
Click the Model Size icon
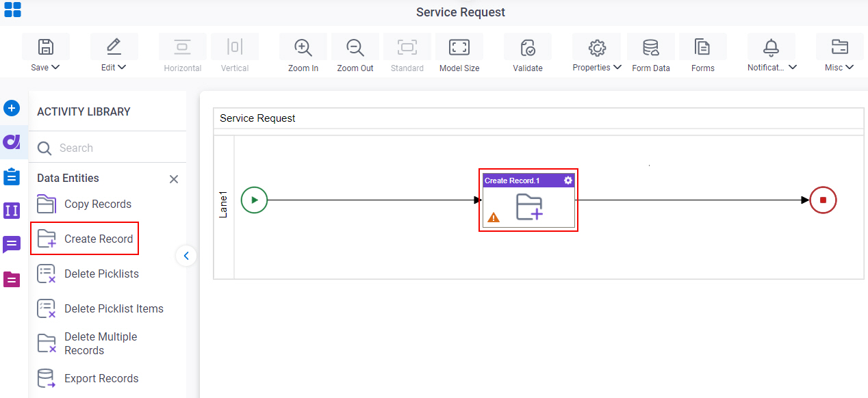(459, 47)
